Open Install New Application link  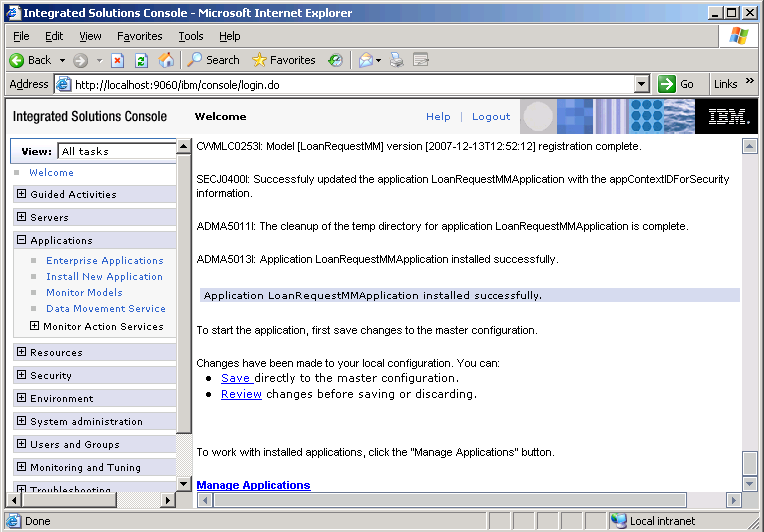pos(104,277)
